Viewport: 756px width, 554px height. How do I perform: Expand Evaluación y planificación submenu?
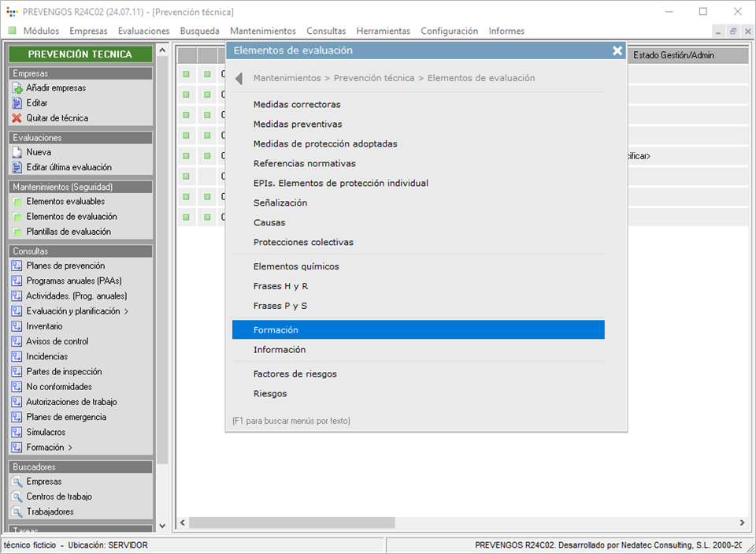[x=126, y=311]
